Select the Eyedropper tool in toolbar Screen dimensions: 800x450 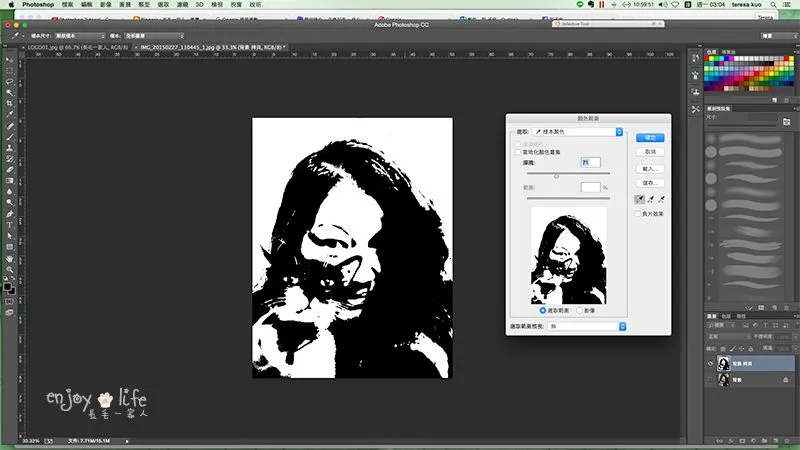[x=10, y=114]
